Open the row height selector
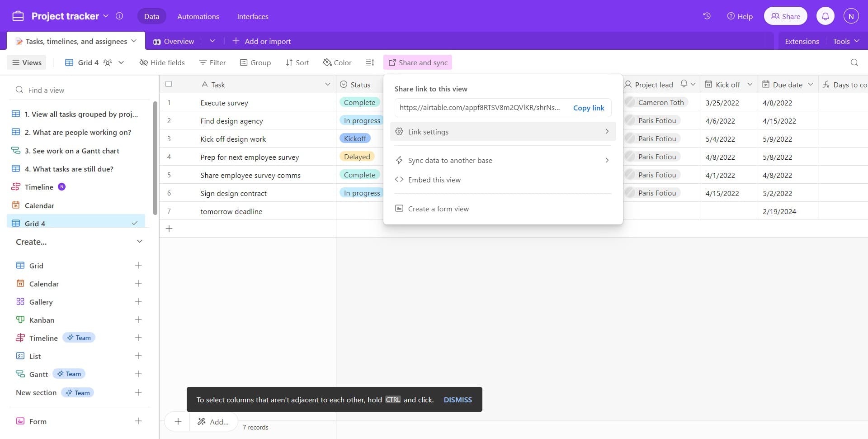The width and height of the screenshot is (868, 439). coord(369,62)
